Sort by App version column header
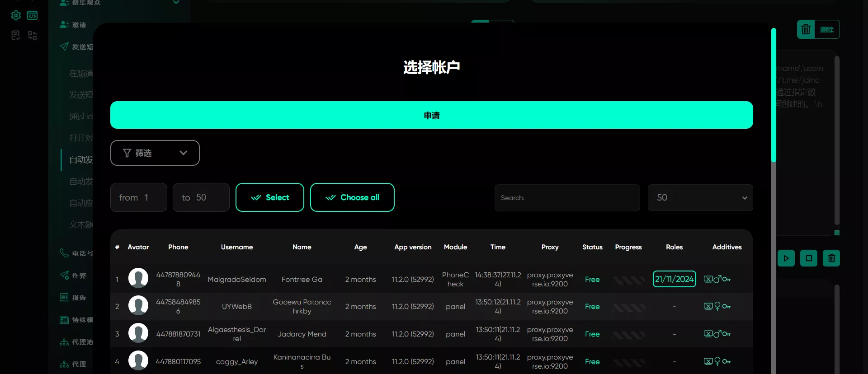The height and width of the screenshot is (374, 868). [413, 247]
